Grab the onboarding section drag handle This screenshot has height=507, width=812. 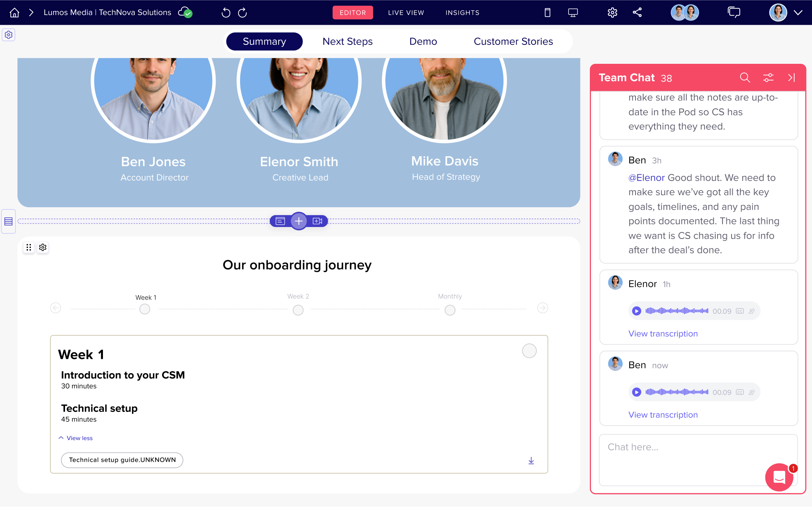point(29,247)
